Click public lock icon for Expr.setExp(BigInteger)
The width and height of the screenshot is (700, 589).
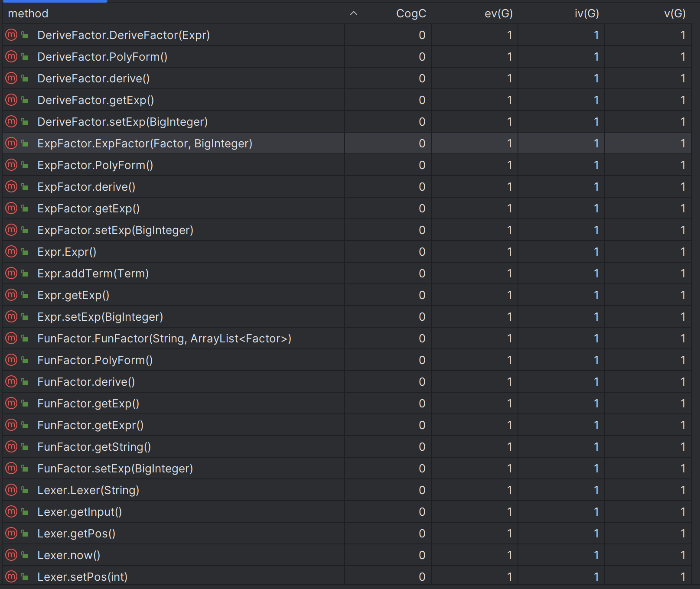25,316
